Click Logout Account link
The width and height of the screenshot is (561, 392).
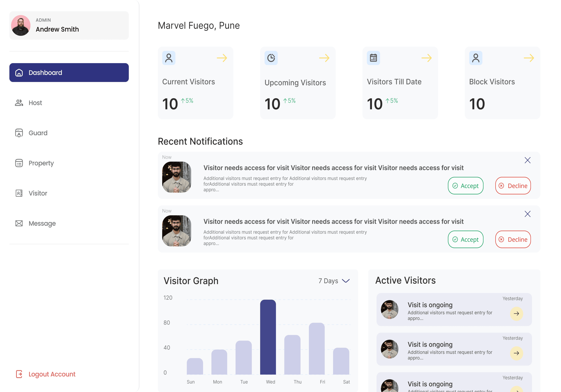(52, 374)
